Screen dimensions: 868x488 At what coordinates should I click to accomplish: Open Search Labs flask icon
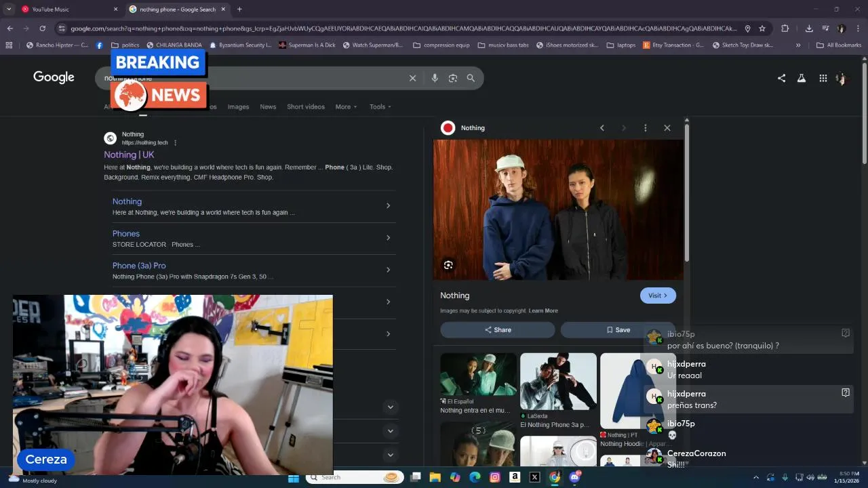[802, 78]
